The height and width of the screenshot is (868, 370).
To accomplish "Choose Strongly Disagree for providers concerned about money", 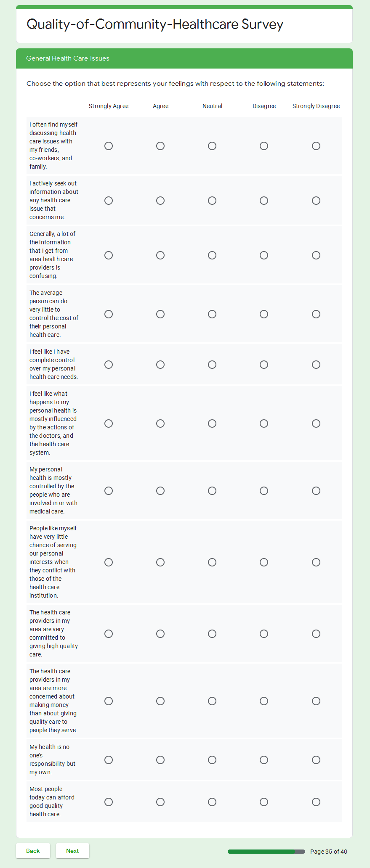I will [316, 701].
